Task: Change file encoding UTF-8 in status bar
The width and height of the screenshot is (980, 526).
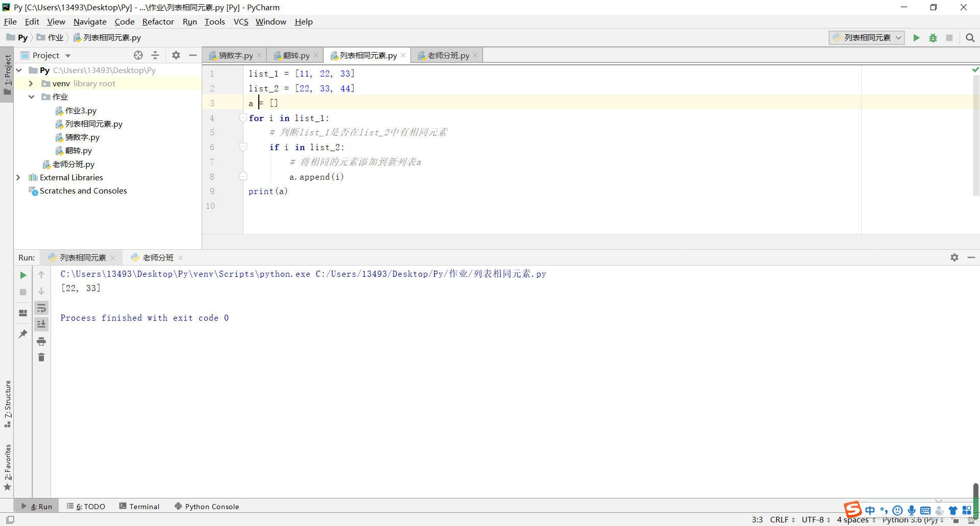Action: click(816, 520)
